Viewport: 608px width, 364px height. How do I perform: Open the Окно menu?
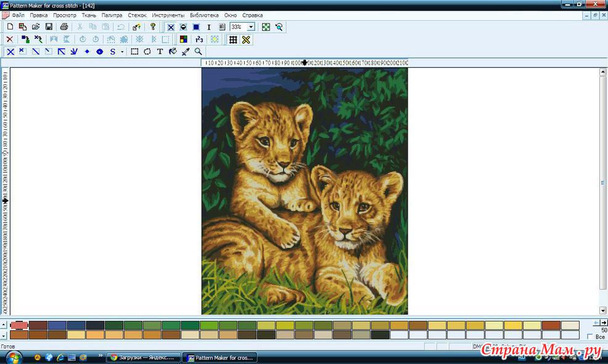(231, 15)
